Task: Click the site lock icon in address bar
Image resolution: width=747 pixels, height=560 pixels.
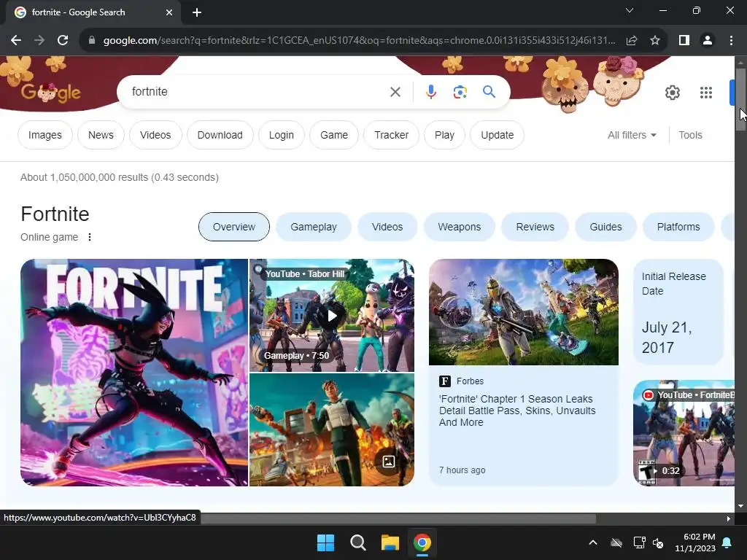Action: (92, 41)
